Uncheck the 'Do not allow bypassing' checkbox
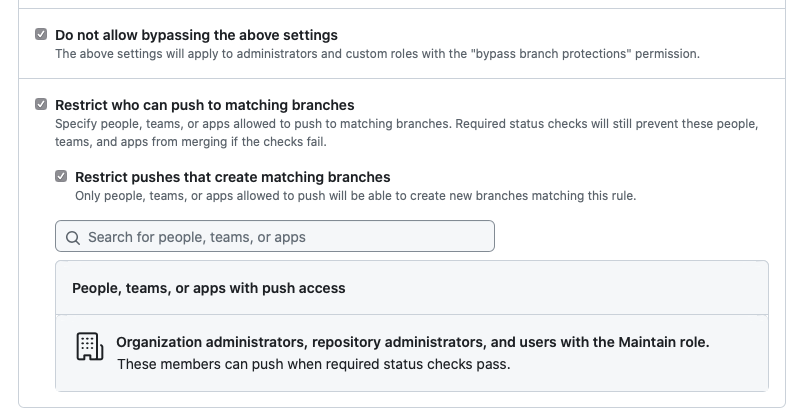Viewport: 796px width, 420px height. pyautogui.click(x=41, y=34)
